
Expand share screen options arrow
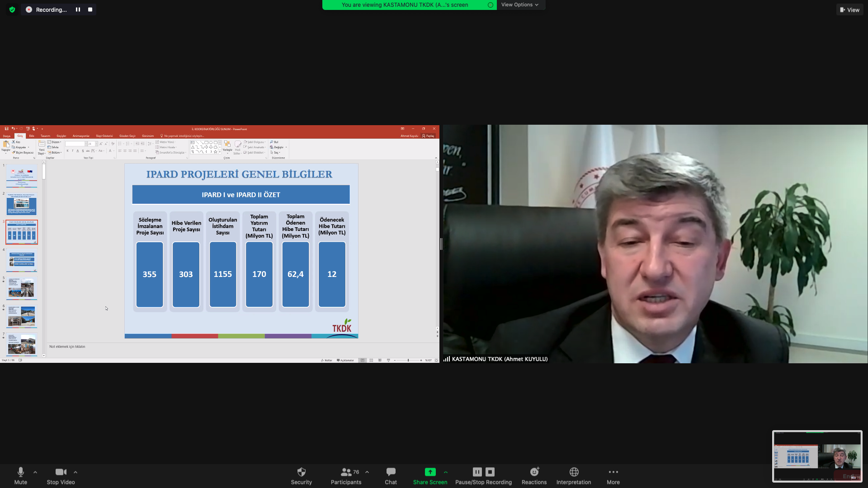click(446, 472)
